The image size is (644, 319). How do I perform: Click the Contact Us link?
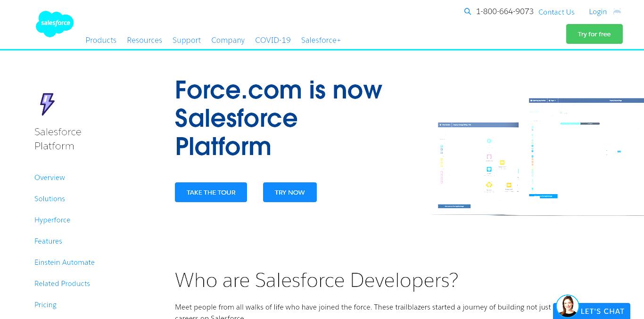pos(556,12)
